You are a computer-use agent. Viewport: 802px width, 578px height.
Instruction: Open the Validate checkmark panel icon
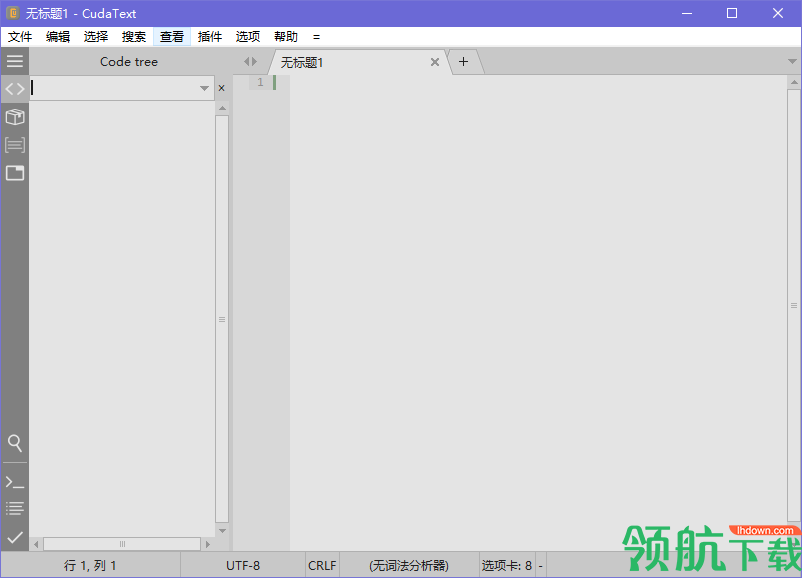click(x=15, y=537)
